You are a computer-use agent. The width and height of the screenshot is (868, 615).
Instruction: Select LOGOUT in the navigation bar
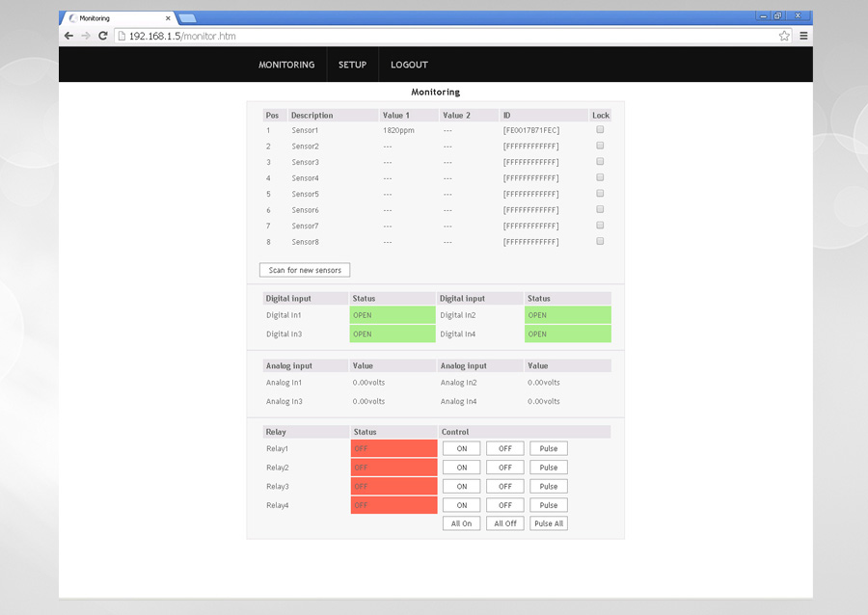pos(409,65)
